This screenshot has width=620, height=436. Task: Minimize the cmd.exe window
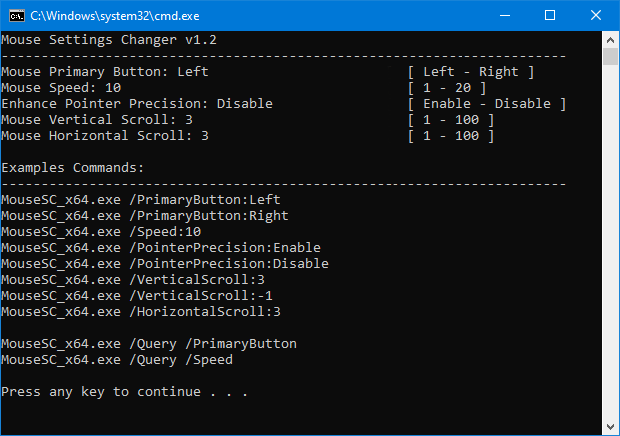tap(504, 16)
